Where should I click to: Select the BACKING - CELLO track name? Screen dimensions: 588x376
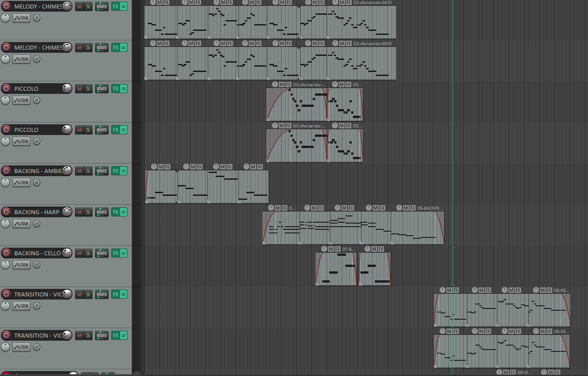pyautogui.click(x=38, y=253)
